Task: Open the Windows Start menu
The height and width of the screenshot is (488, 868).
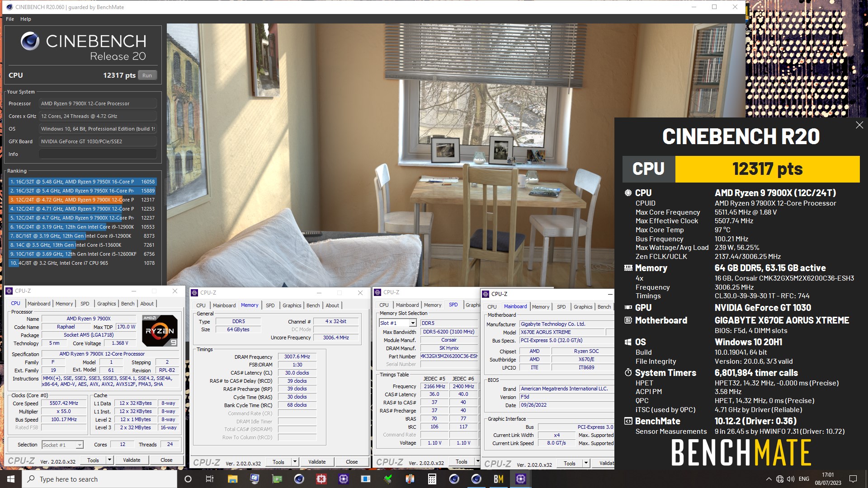Action: click(x=11, y=479)
